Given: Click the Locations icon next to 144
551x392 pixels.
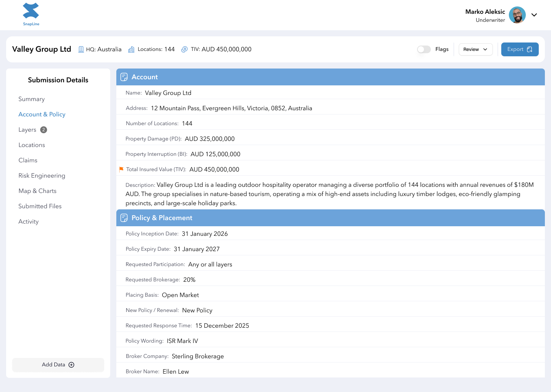Looking at the screenshot, I should click(130, 49).
